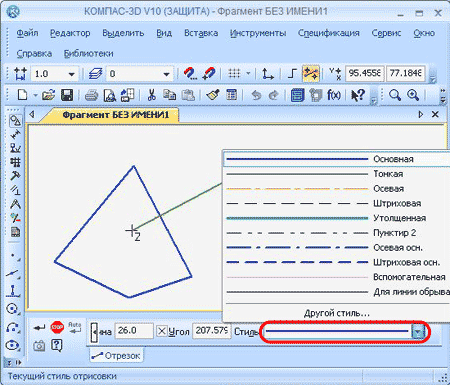Choose the Тонкая line style
Screen dimensions: 450x385
coord(336,174)
